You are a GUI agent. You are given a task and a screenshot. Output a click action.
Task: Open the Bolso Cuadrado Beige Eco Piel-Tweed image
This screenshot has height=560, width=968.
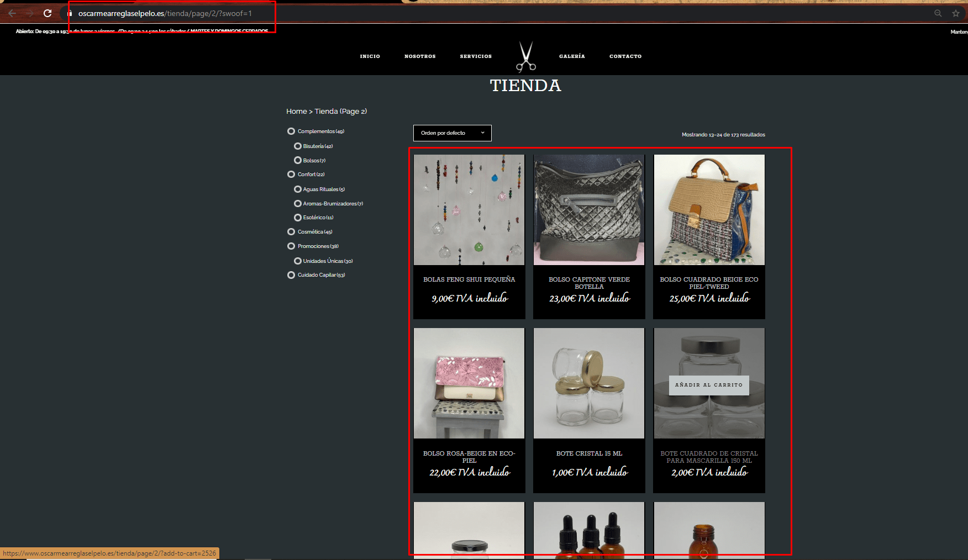(x=709, y=210)
